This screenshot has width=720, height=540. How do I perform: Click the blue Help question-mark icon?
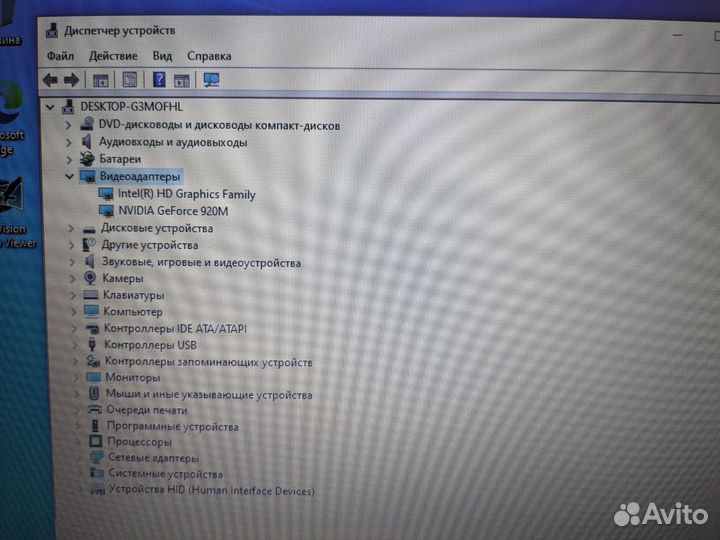(x=159, y=80)
